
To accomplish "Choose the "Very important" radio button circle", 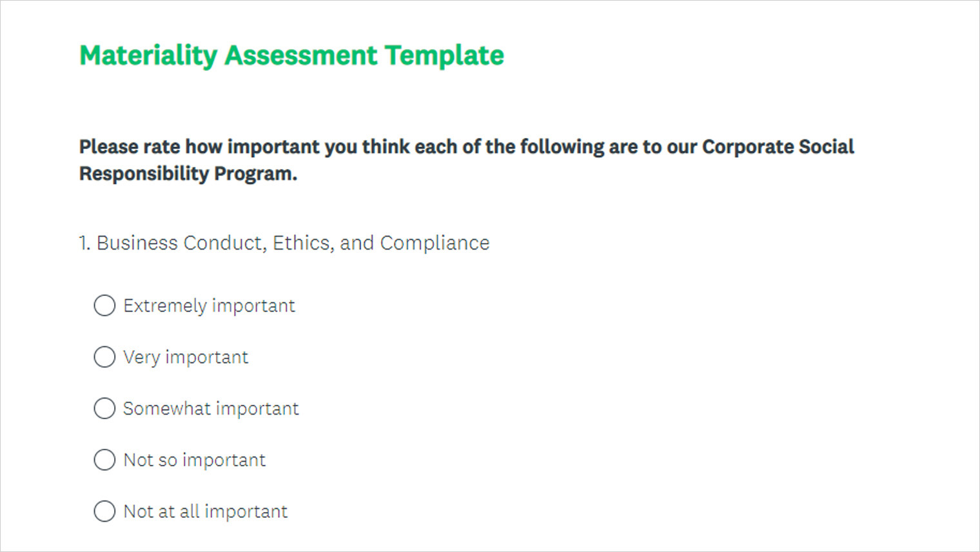I will tap(104, 357).
